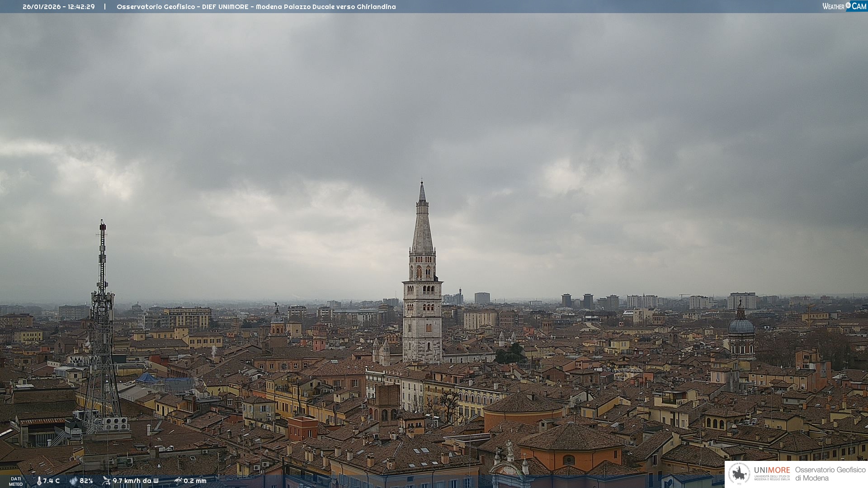868x488 pixels.
Task: Click the 9.7 km/h da W wind reading
Action: [136, 481]
